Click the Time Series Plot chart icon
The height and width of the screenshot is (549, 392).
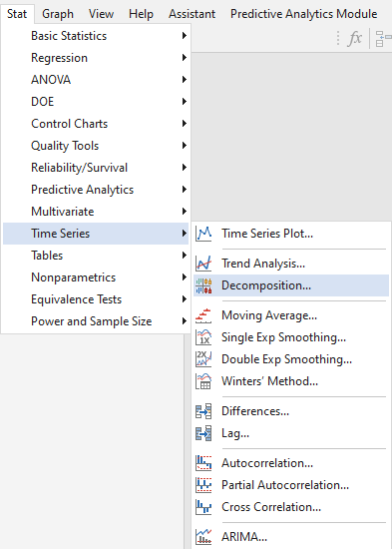pos(203,234)
